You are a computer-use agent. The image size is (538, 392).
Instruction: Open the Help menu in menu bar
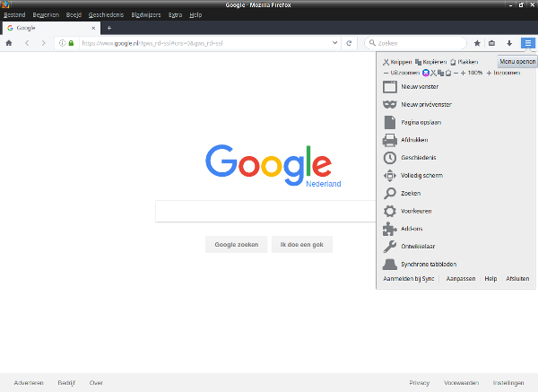[195, 14]
